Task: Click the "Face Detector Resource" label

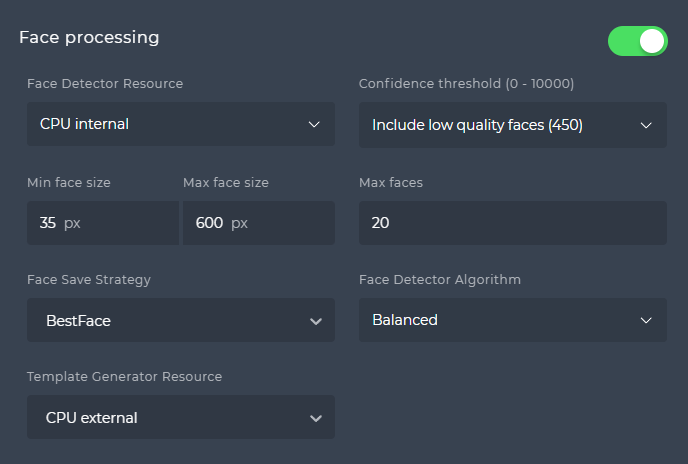Action: coord(105,83)
